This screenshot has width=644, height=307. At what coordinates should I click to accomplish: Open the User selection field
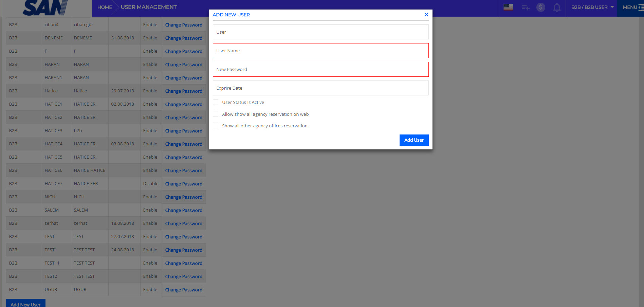(320, 32)
